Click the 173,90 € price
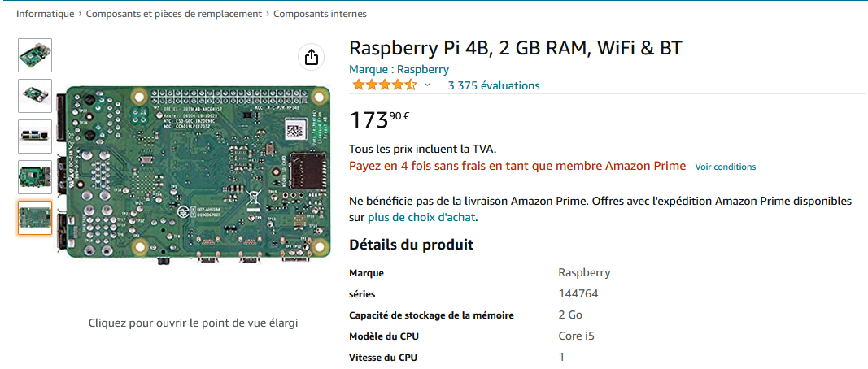Viewport: 868px width, 369px height. [x=380, y=119]
